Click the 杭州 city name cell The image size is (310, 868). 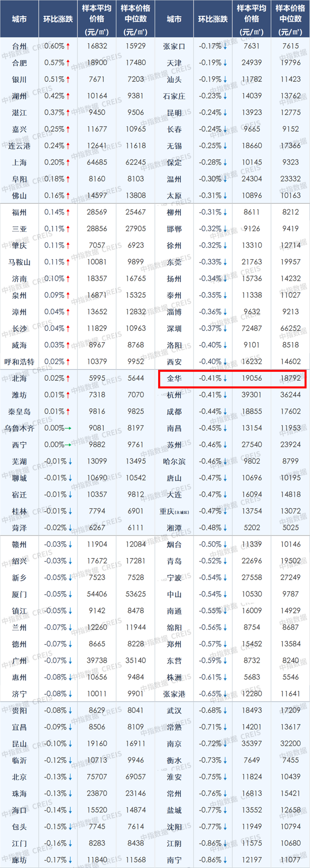tap(174, 395)
